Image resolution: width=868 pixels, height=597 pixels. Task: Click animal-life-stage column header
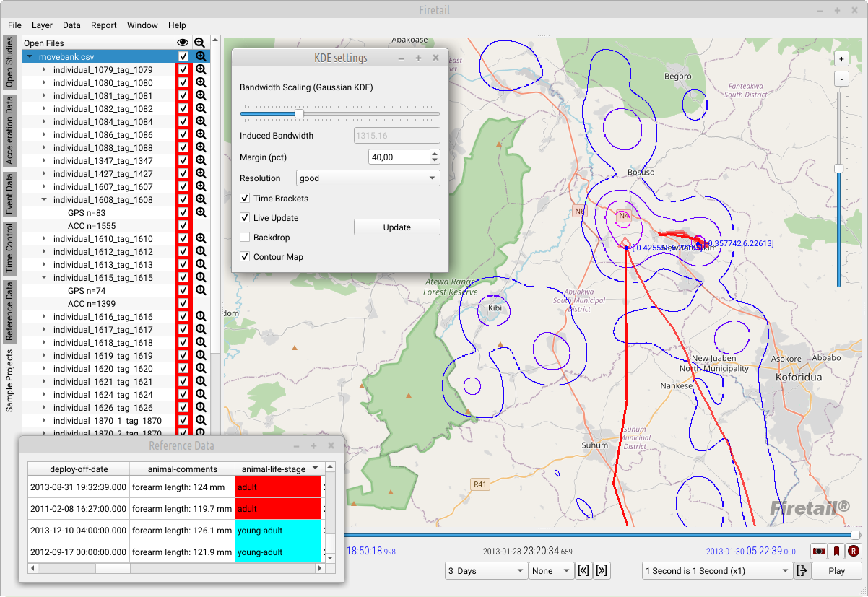point(278,469)
